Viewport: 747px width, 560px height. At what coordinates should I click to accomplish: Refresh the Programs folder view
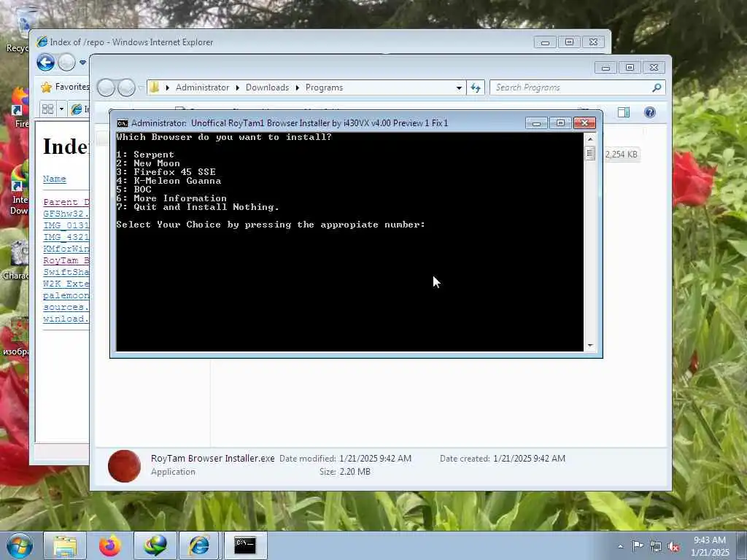476,87
